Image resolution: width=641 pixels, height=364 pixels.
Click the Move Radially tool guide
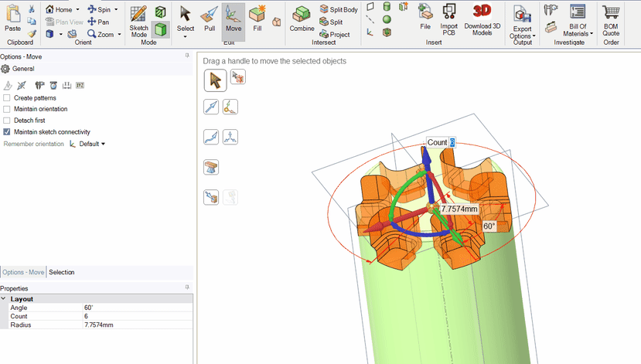coord(230,137)
